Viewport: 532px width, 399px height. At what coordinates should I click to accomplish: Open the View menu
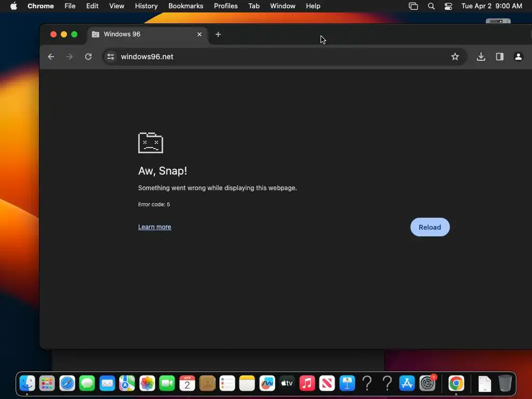click(x=116, y=6)
